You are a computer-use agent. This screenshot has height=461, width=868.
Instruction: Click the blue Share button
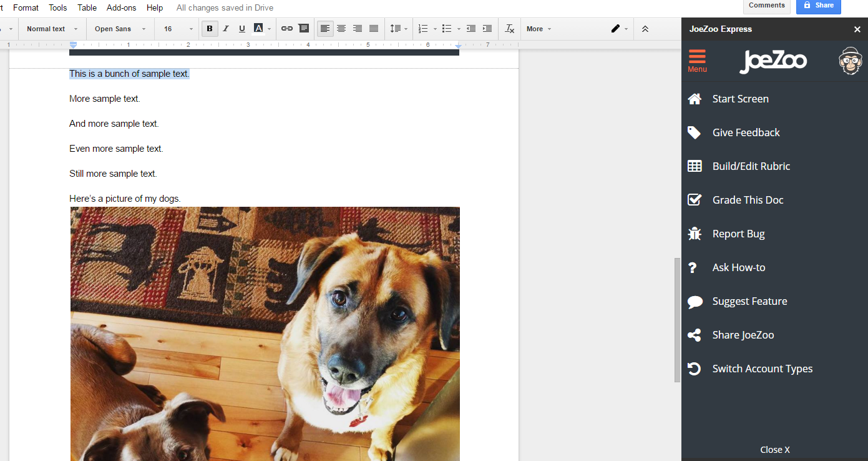[x=819, y=6]
